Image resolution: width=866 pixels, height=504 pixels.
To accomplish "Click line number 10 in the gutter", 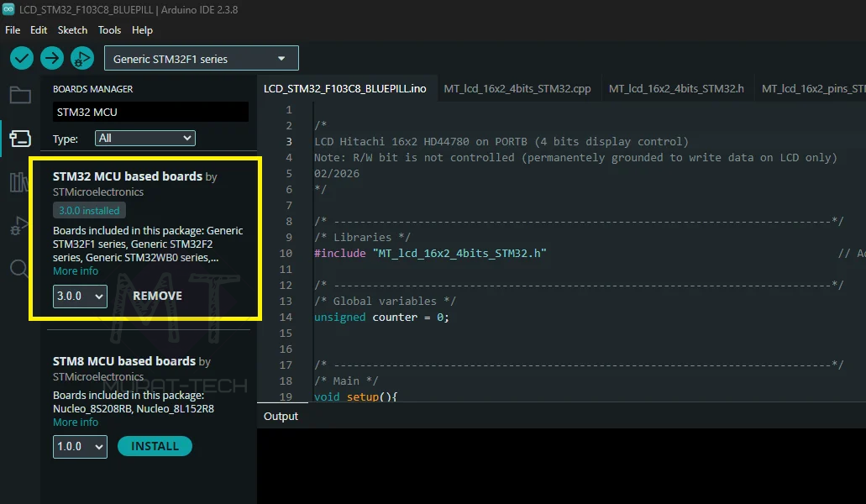I will (286, 254).
